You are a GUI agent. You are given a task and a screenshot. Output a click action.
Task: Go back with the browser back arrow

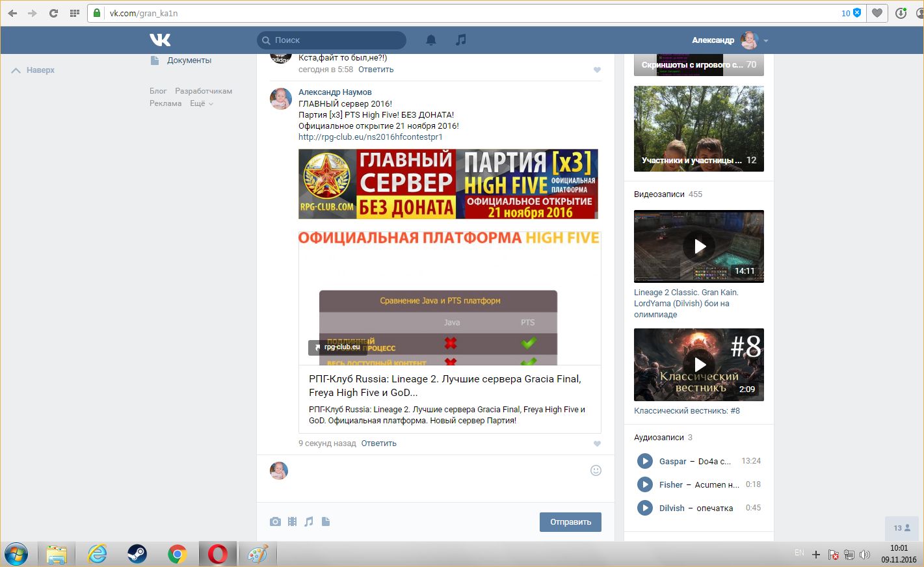12,13
